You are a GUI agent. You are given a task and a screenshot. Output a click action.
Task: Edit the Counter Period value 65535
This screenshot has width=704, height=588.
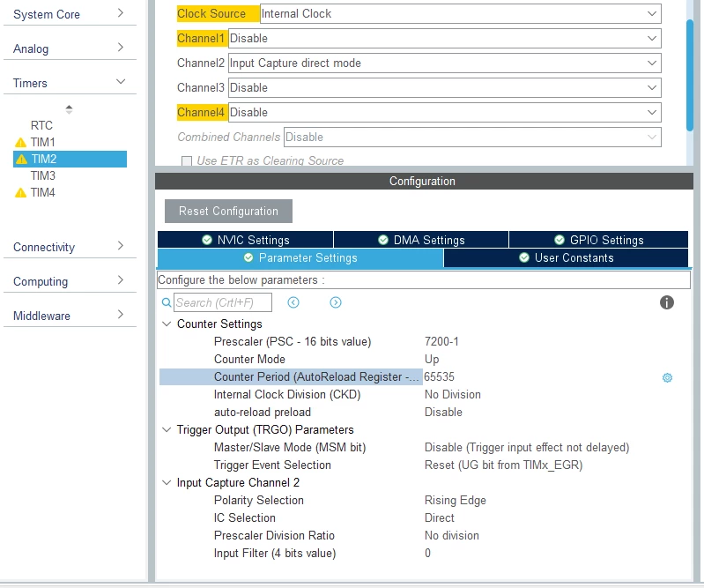tap(439, 377)
